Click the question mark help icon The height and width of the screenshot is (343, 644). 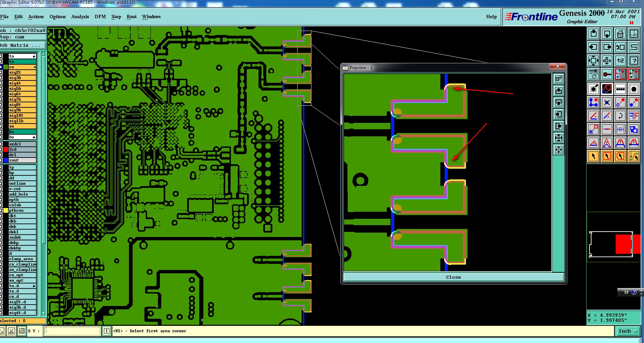point(634,61)
